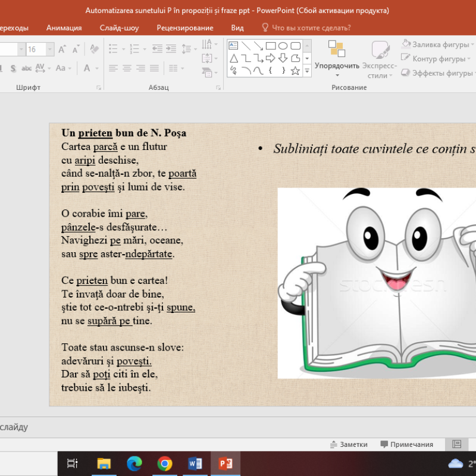Viewport: 476px width, 476px height.
Task: Apply strikethrough formatting
Action: point(26,68)
